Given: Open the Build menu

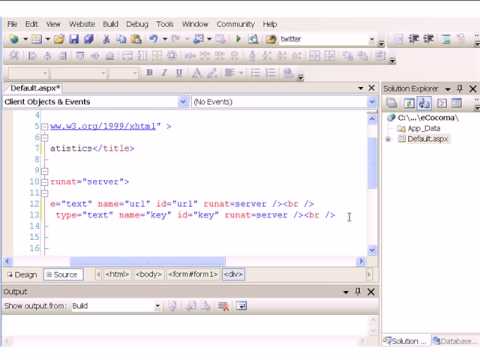Looking at the screenshot, I should click(x=111, y=24).
